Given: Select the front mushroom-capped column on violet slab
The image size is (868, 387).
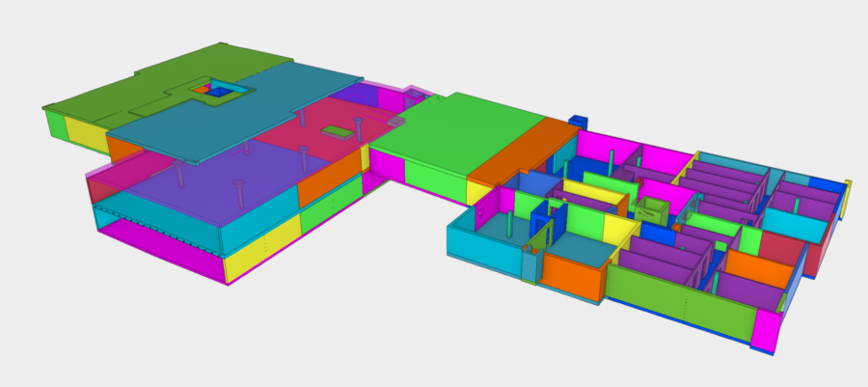Looking at the screenshot, I should tap(238, 193).
